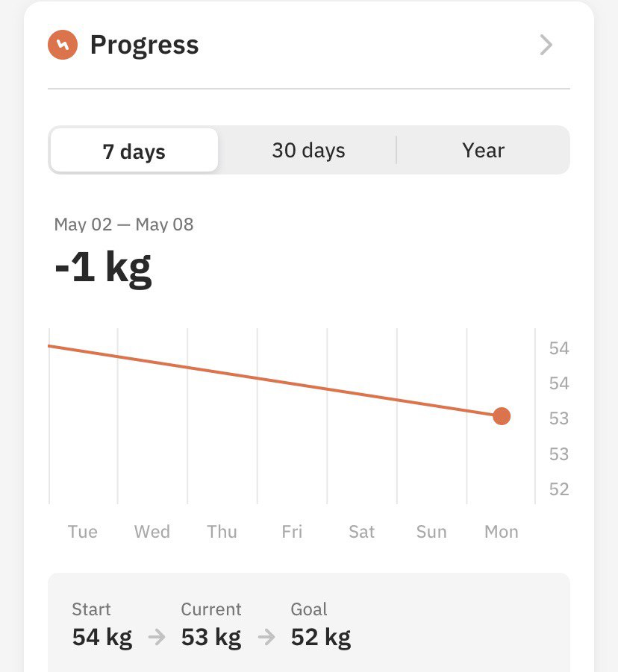Select the Fri label on chart axis
Screen dimensions: 618x672
click(292, 532)
